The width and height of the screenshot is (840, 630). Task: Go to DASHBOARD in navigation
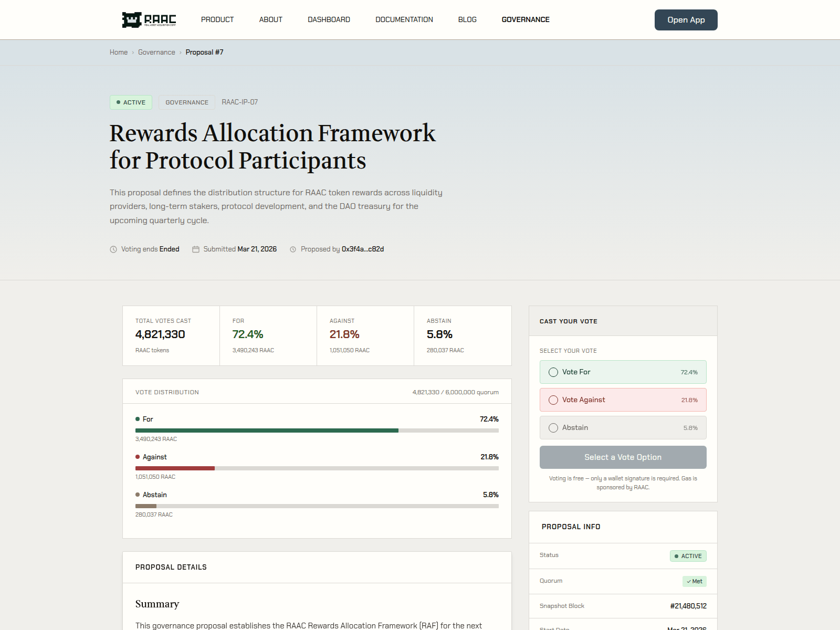[x=329, y=19]
